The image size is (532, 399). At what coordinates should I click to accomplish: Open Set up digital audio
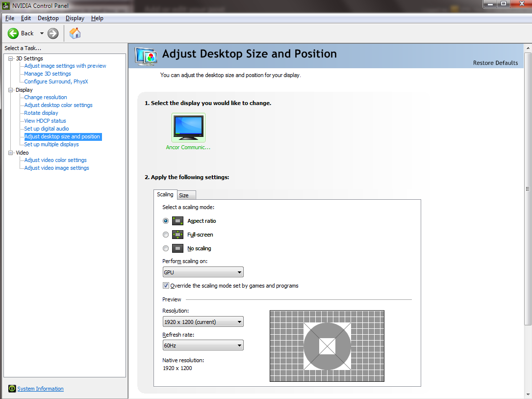coord(47,129)
